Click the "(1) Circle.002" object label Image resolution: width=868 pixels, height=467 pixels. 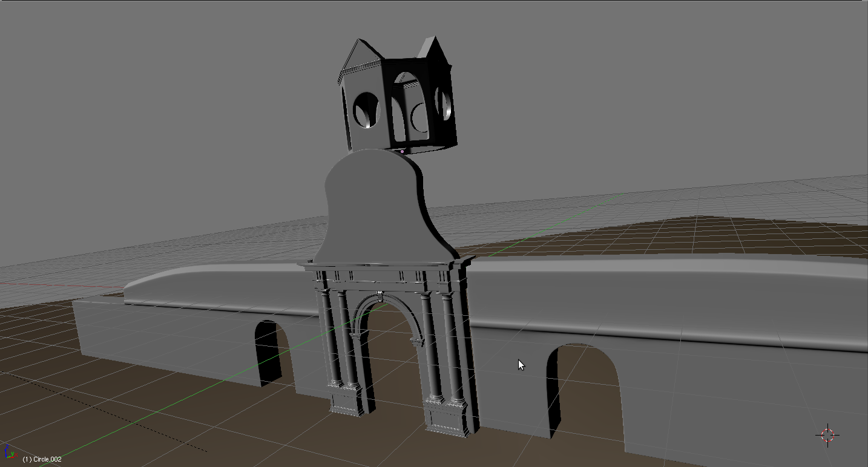[x=42, y=459]
